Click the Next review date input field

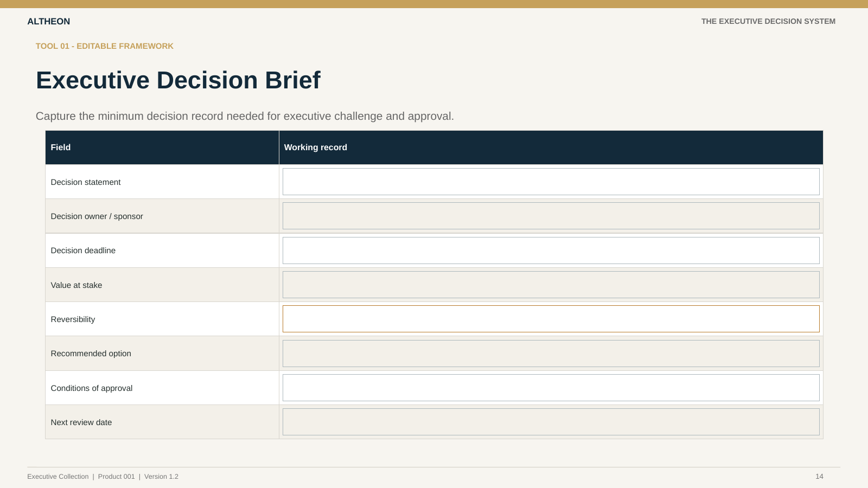pos(551,422)
